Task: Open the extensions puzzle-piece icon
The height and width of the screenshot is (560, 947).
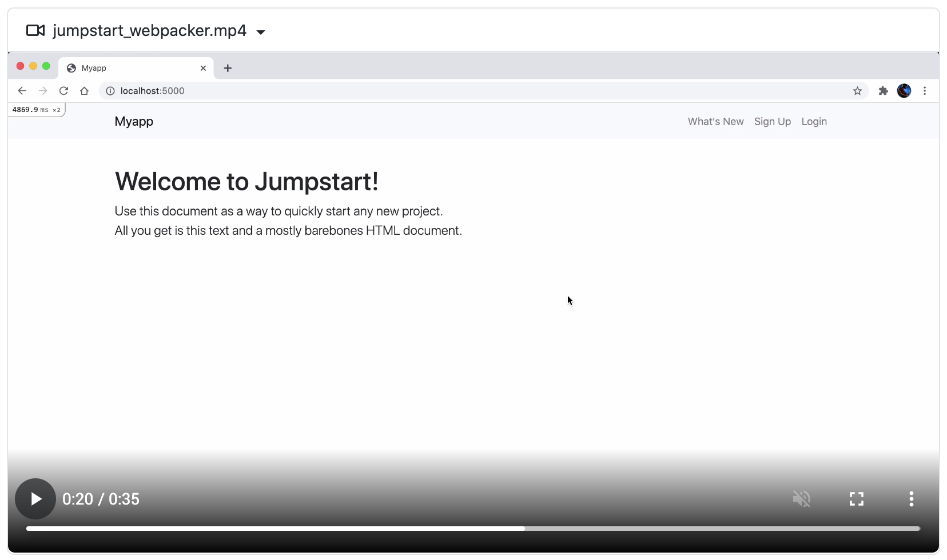Action: click(x=882, y=90)
